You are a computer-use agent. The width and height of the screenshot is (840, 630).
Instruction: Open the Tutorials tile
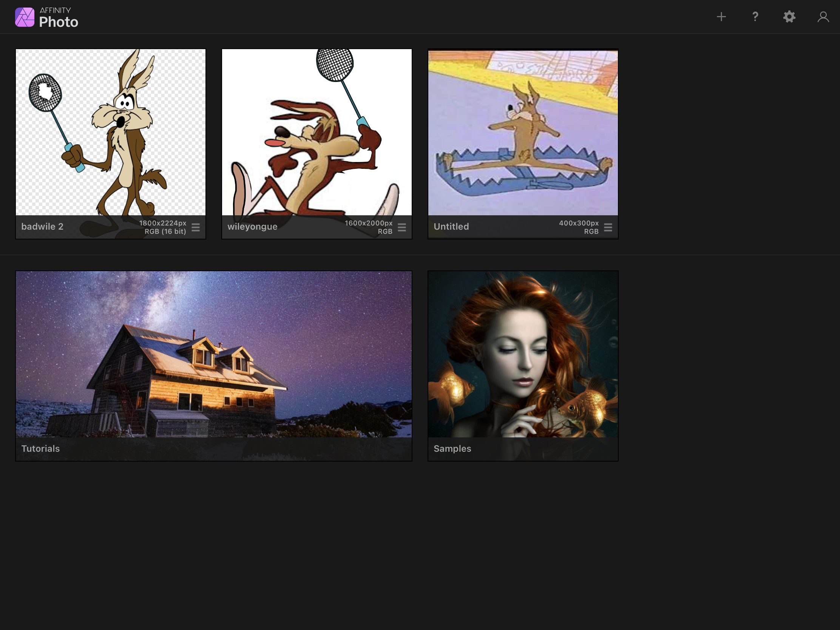(214, 366)
